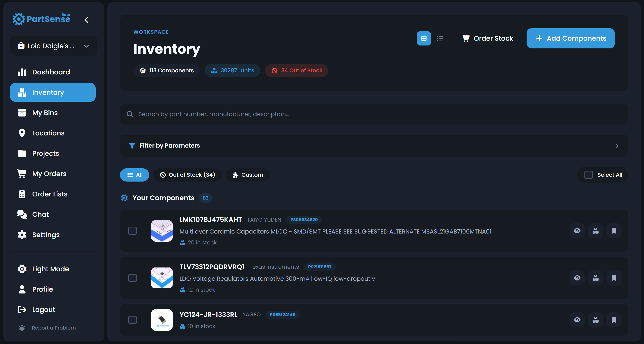644x344 pixels.
Task: Open the Loic Daigle's workspace dropdown
Action: pyautogui.click(x=53, y=46)
